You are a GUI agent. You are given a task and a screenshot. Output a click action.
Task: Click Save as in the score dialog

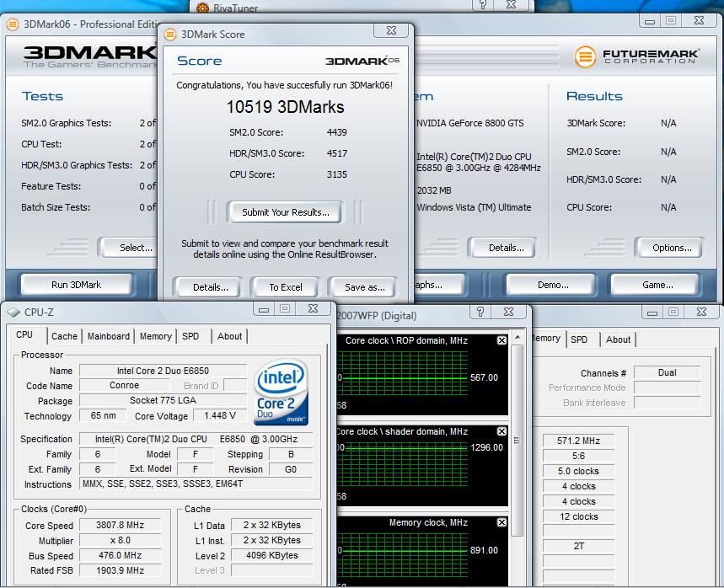coord(364,287)
